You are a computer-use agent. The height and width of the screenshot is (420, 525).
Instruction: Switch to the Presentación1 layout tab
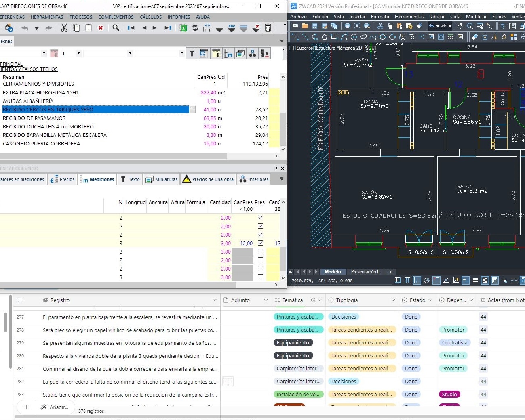365,272
